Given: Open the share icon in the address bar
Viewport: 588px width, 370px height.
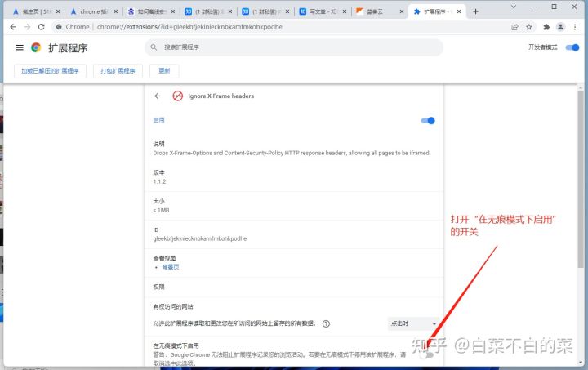Looking at the screenshot, I should [514, 27].
